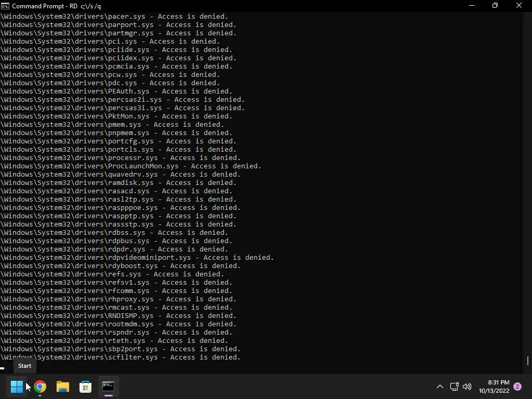Click the PktMon.sys line
The width and height of the screenshot is (532, 399).
coord(116,116)
